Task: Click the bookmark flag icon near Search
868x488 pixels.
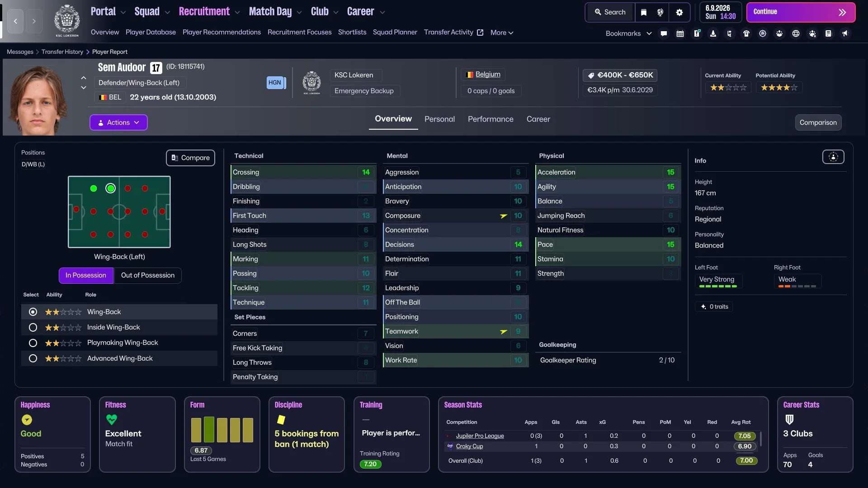Action: click(644, 12)
